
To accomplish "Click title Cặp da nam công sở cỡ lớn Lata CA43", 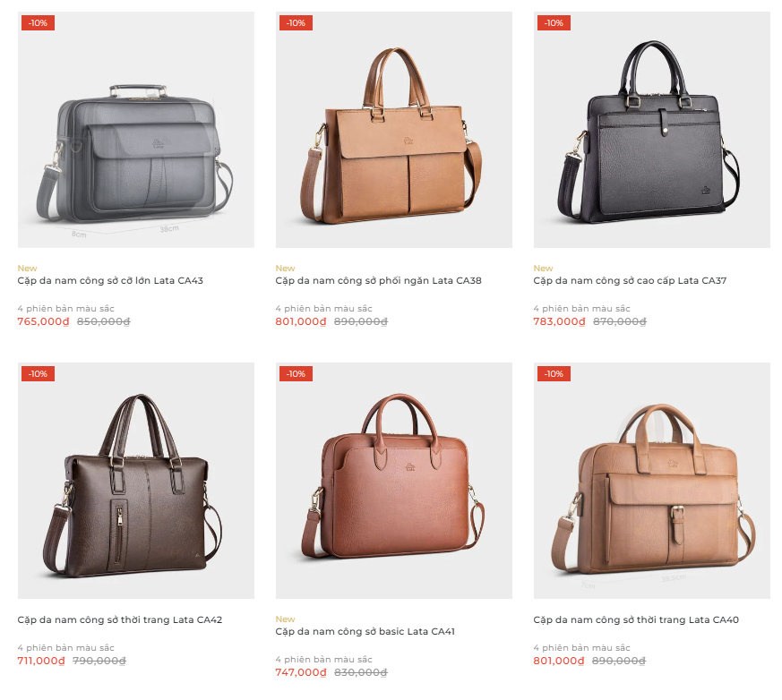I will click(x=110, y=280).
